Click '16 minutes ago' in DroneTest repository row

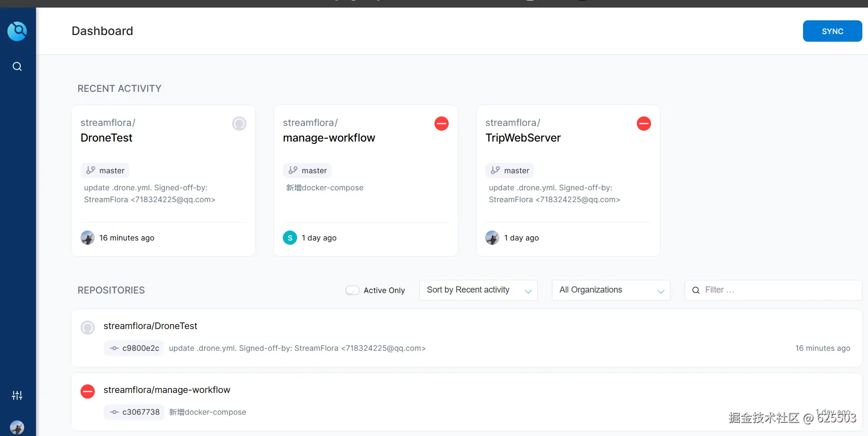tap(823, 348)
